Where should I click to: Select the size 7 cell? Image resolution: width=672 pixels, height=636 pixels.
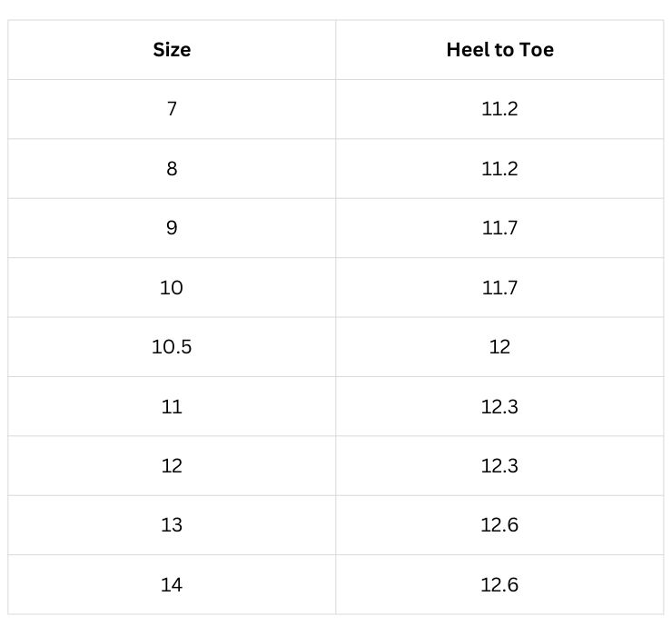172,109
